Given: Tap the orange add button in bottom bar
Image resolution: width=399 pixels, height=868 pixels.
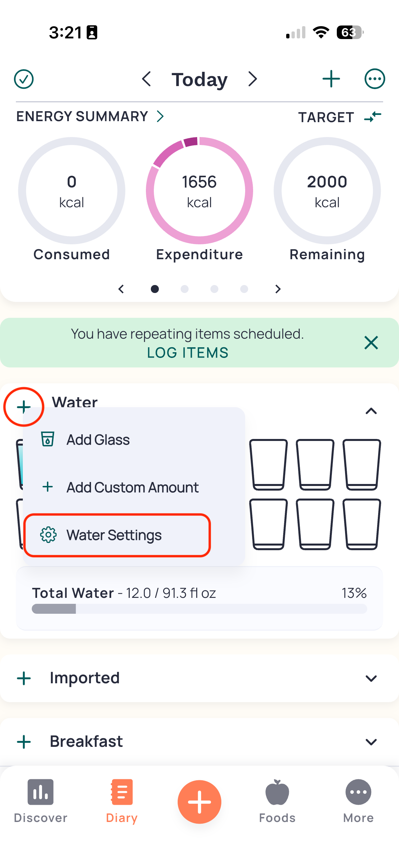Looking at the screenshot, I should (x=199, y=801).
